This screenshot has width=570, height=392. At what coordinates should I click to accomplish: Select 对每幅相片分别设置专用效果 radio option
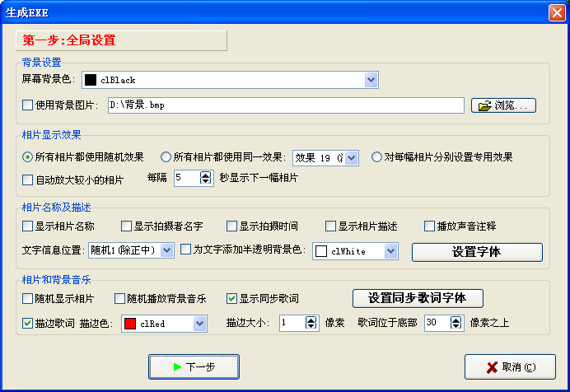tap(376, 157)
